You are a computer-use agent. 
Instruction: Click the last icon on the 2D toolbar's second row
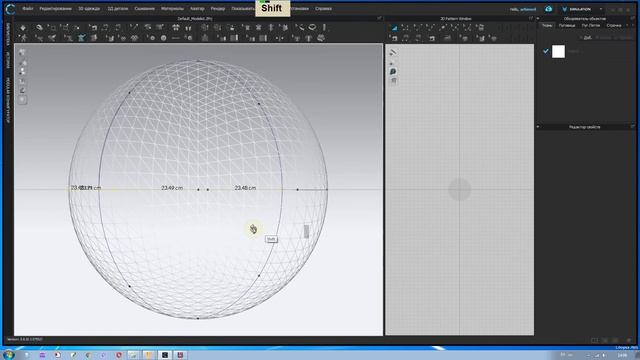tap(493, 38)
